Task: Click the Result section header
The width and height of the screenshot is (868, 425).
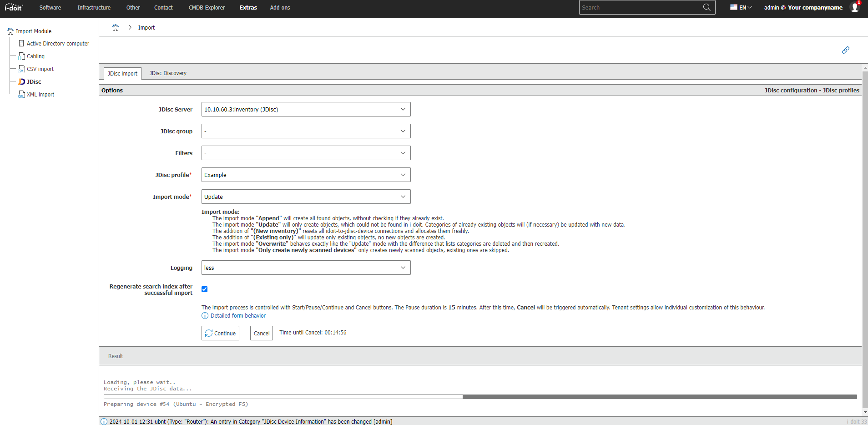Action: point(480,356)
